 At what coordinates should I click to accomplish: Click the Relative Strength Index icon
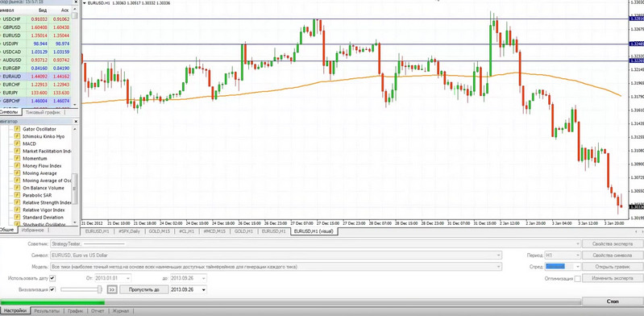(17, 202)
